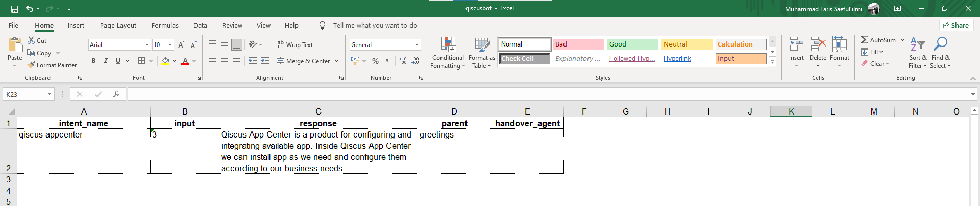Switch to the Page Layout tab
The height and width of the screenshot is (206, 980).
coord(118,26)
